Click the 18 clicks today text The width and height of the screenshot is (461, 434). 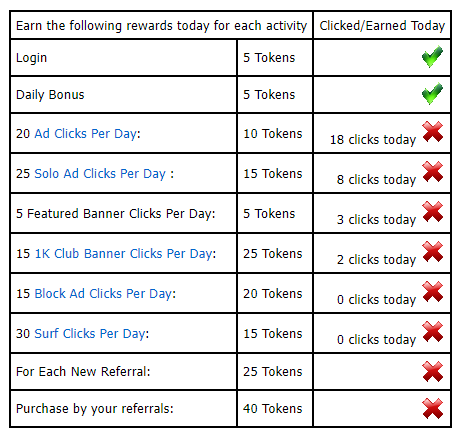[x=373, y=140]
